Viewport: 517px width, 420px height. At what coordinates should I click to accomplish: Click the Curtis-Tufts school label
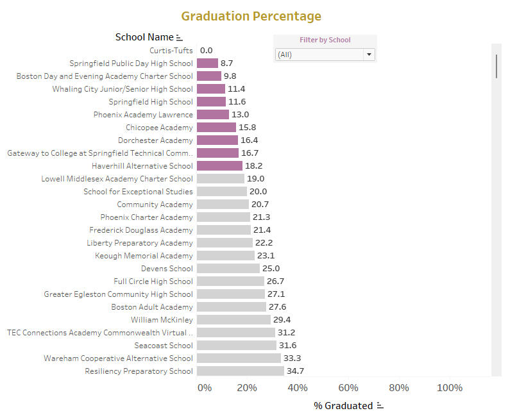(x=171, y=51)
